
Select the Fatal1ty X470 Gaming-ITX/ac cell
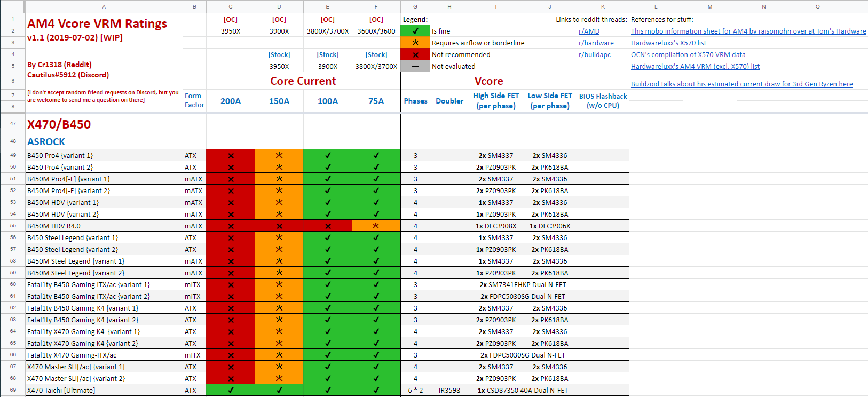[104, 355]
